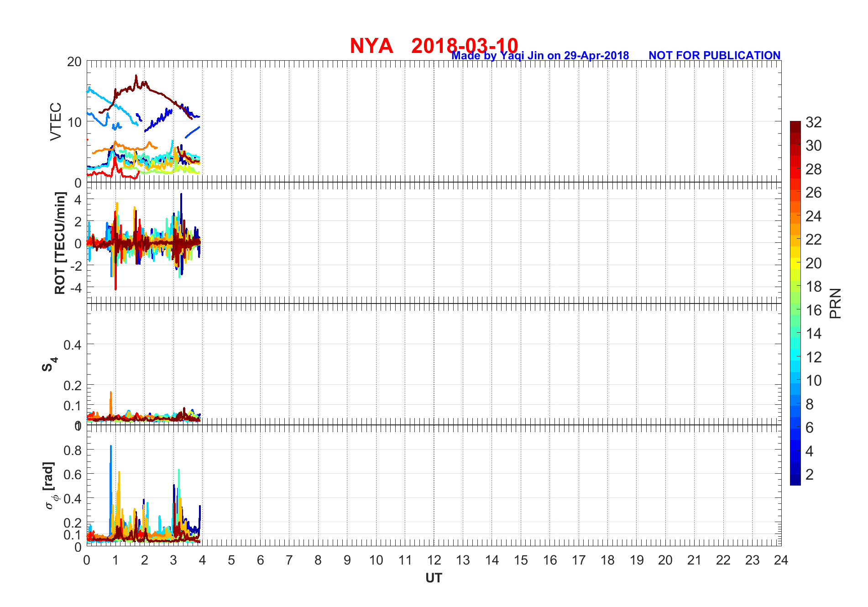The image size is (868, 607).
Task: Click the S4 axis tick label 0.2
Action: click(73, 386)
